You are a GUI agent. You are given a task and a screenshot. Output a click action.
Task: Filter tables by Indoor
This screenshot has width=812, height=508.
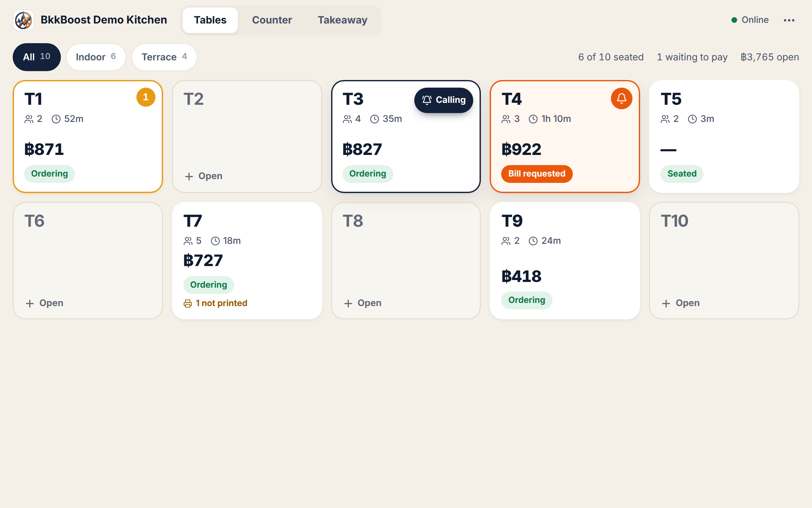[96, 57]
